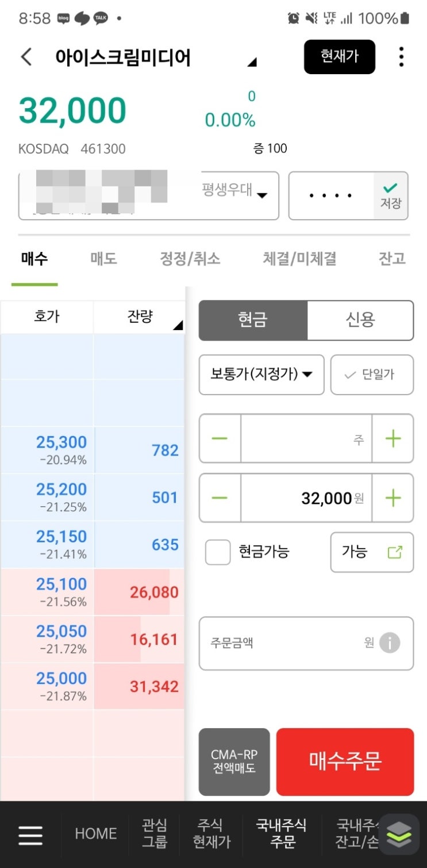This screenshot has height=868, width=427.
Task: Decrease the 32,000원 price with minus
Action: (220, 498)
